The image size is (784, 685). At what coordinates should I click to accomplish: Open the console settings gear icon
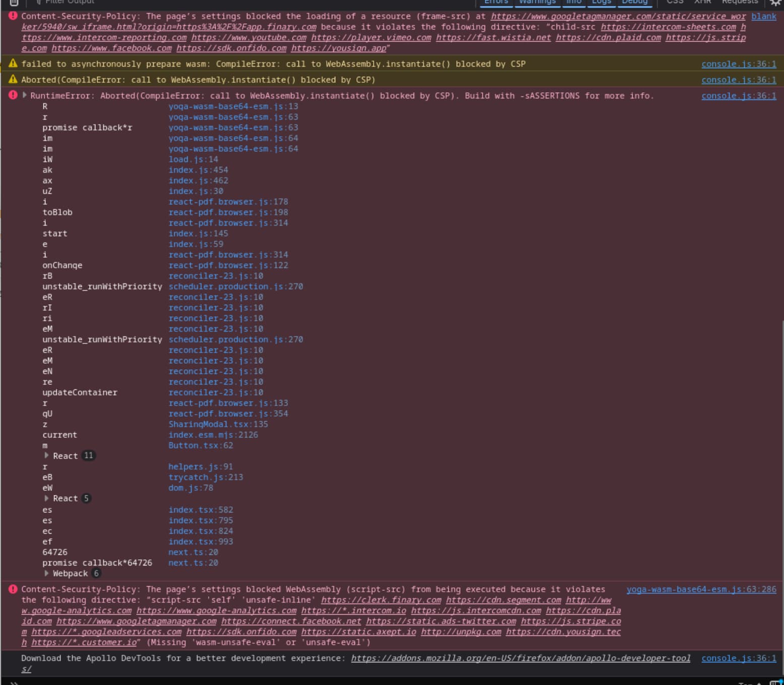tap(775, 3)
